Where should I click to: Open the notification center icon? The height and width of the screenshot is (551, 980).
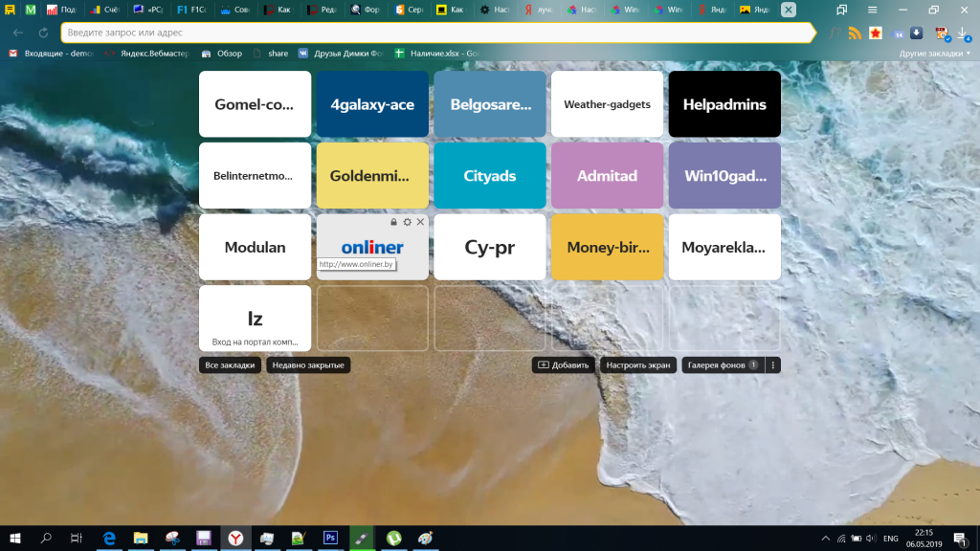coord(961,539)
